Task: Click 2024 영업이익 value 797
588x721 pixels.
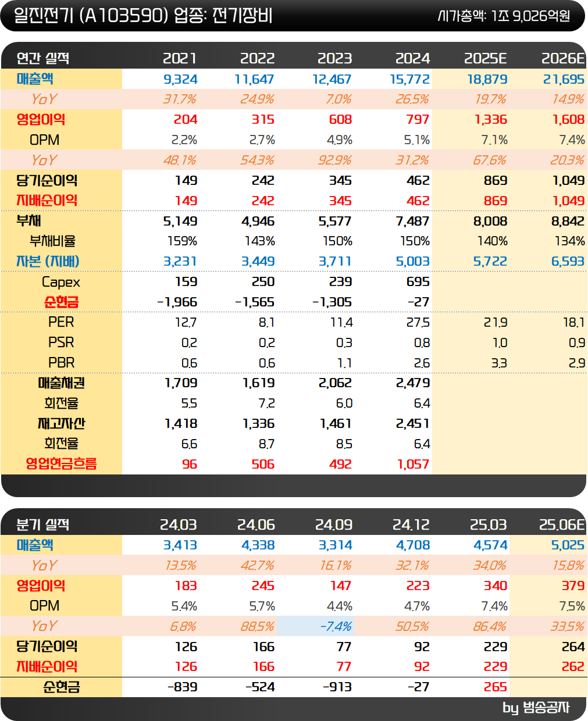Action: tap(418, 119)
